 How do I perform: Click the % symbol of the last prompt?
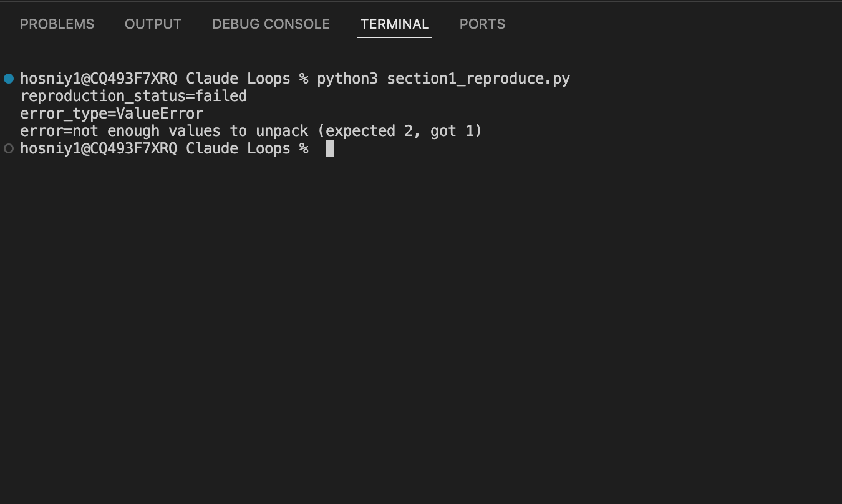coord(304,148)
